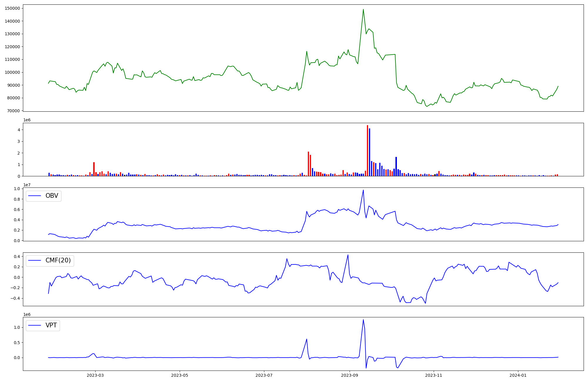Screen dimensions: 588x382
Task: Click the CMF peak above 0.4
Action: click(348, 255)
